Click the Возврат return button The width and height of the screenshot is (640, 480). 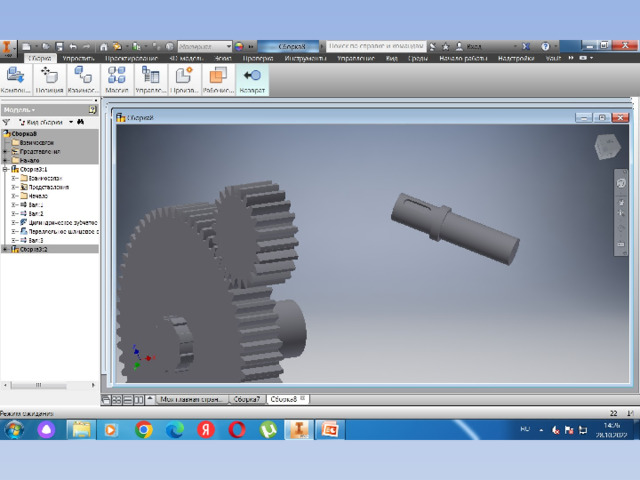(252, 80)
